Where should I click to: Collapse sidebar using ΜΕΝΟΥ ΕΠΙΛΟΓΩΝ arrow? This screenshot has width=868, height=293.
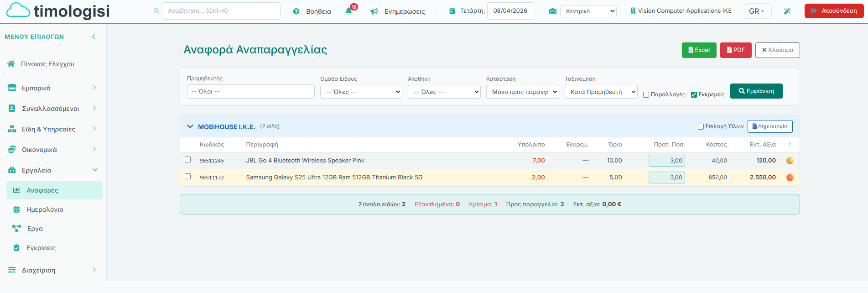tap(94, 37)
